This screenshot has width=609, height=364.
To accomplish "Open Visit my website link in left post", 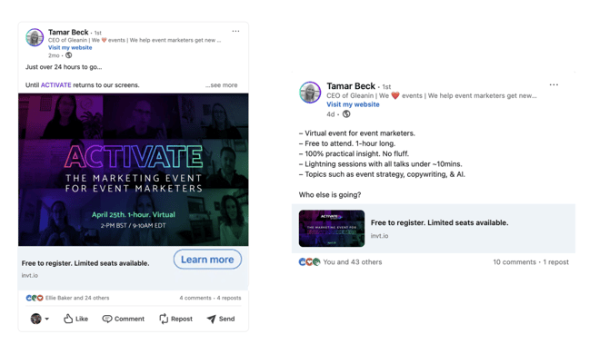I will (x=70, y=47).
